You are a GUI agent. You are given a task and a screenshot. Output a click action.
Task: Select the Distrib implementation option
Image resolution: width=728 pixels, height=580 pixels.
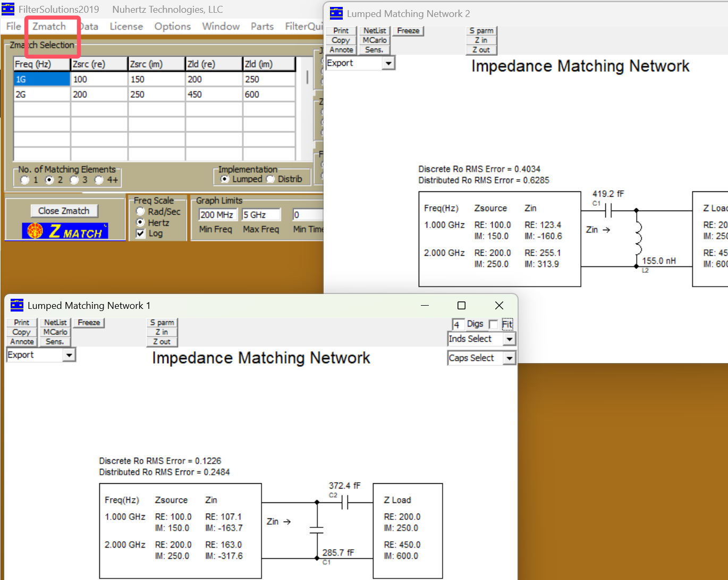coord(271,179)
